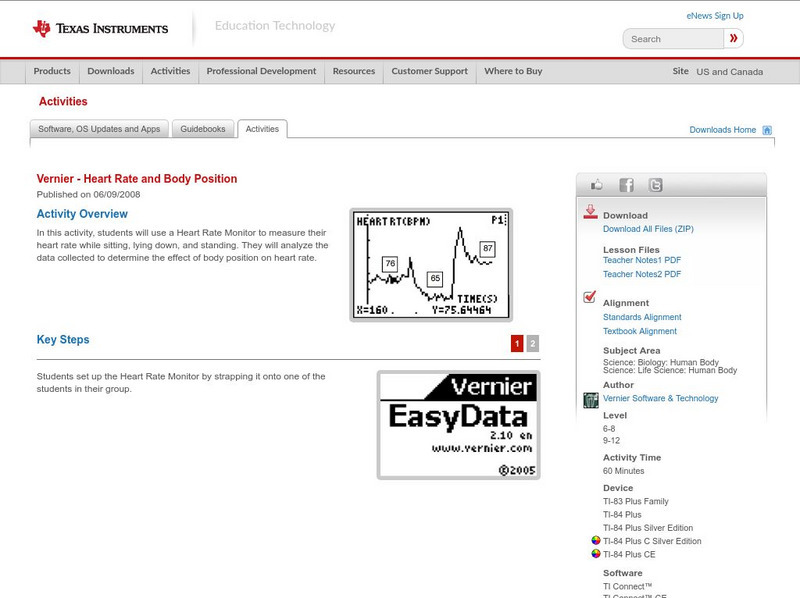Image resolution: width=800 pixels, height=598 pixels.
Task: Click the 'TI-84 Plus Silver Edition' device text
Action: [648, 528]
